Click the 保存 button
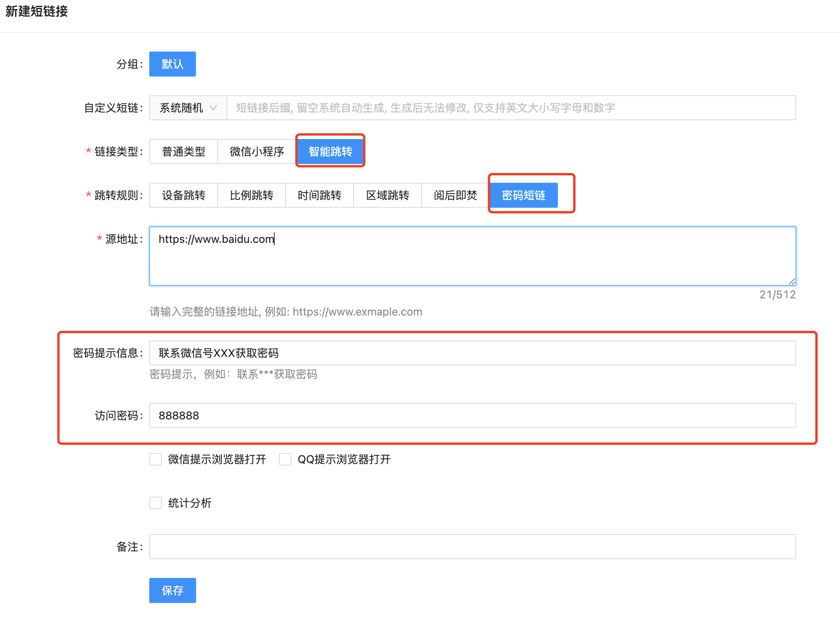This screenshot has width=840, height=624. click(172, 590)
